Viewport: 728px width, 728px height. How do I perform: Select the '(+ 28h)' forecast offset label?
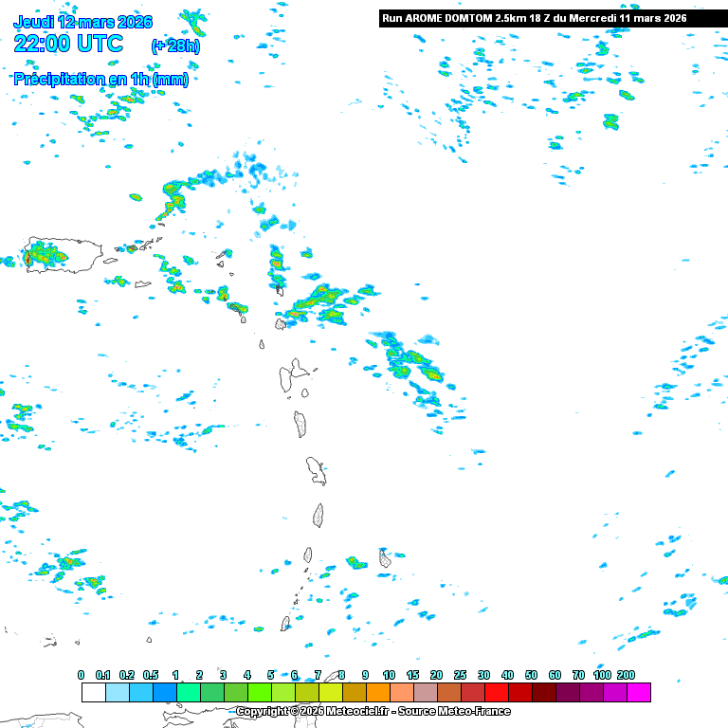[x=175, y=45]
